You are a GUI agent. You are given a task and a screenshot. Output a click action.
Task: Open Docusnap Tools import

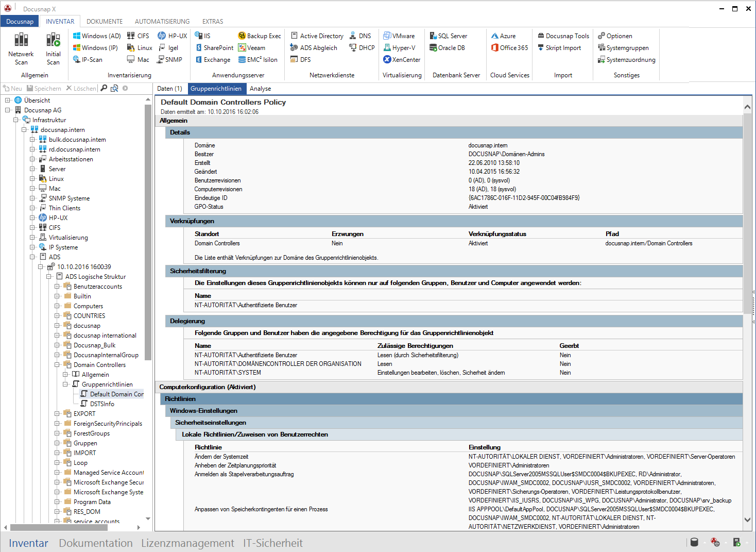click(x=563, y=36)
